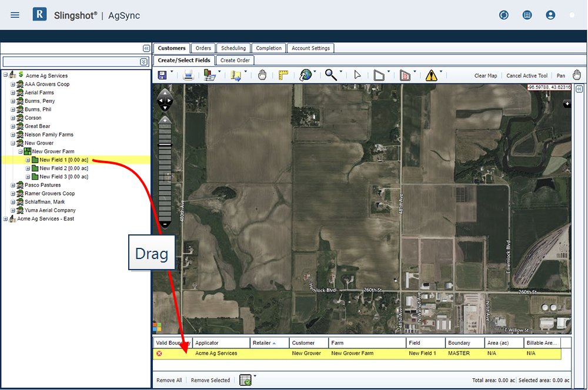Select New Field 1 in the tree
588x390 pixels.
[64, 160]
